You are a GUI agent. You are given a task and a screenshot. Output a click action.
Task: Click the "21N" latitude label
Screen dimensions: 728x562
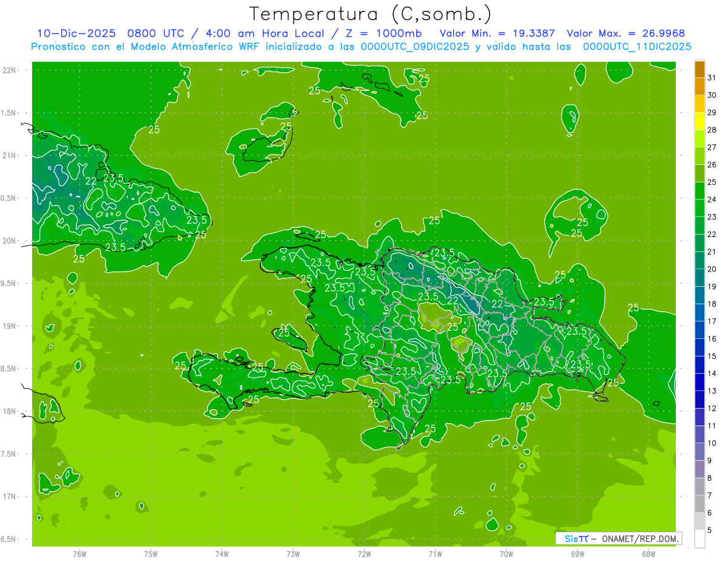(10, 155)
